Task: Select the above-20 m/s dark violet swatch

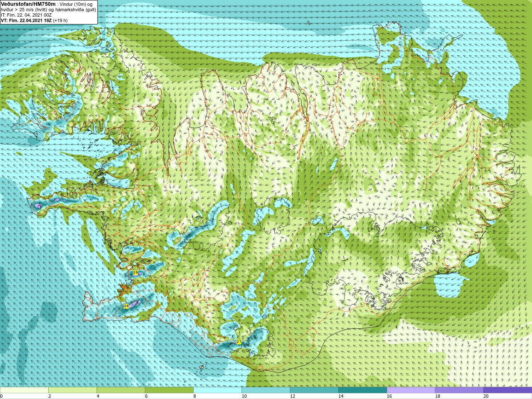Action: (507, 390)
